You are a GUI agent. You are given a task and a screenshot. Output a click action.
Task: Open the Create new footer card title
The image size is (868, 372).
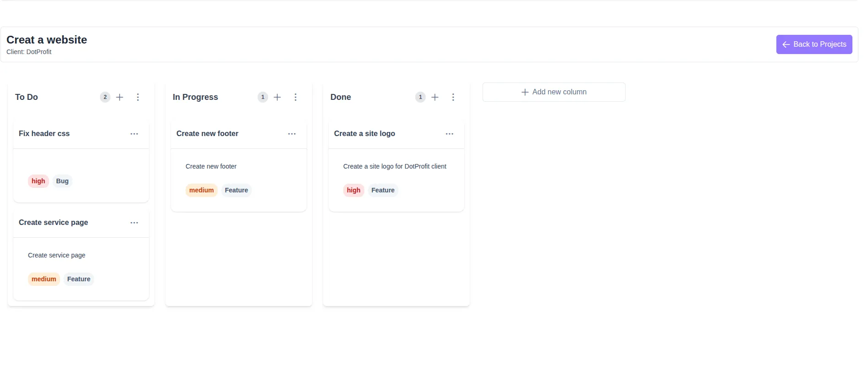pos(207,134)
